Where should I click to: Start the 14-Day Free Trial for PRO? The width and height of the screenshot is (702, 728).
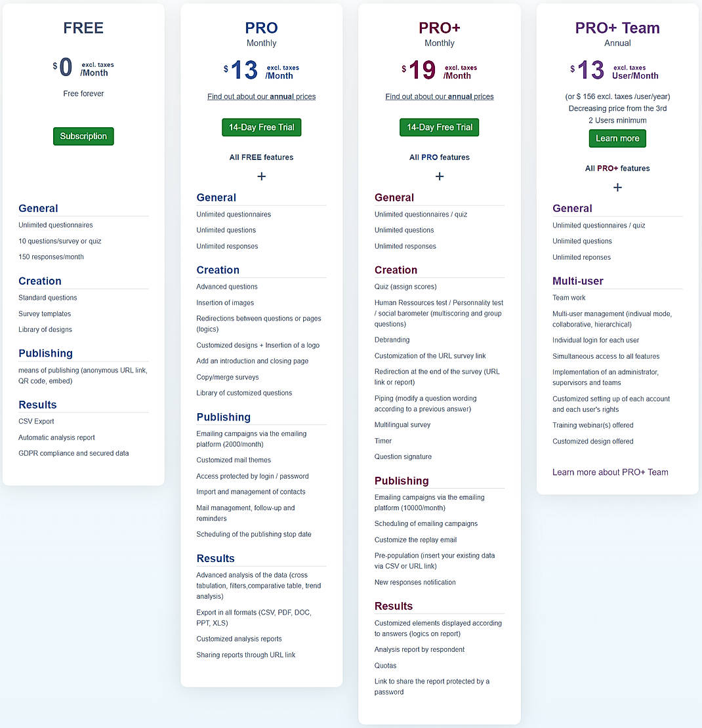[x=261, y=127]
